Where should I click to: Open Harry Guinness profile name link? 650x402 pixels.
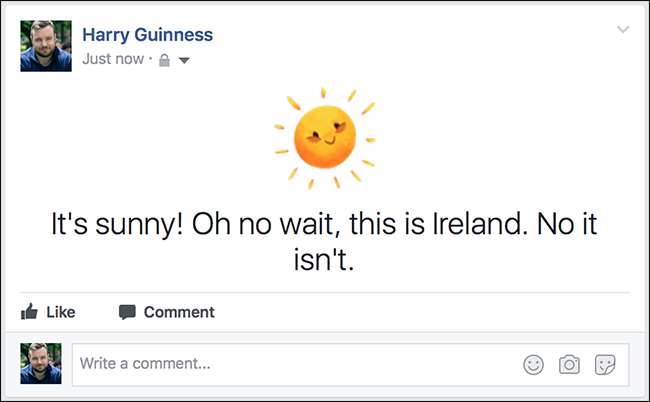[147, 35]
